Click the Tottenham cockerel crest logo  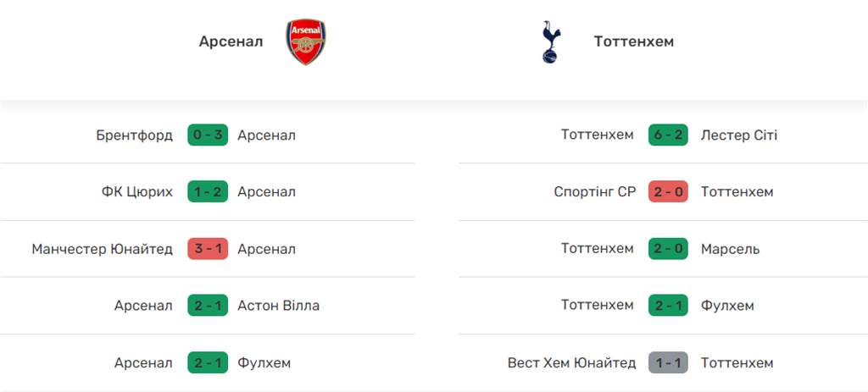coord(552,41)
